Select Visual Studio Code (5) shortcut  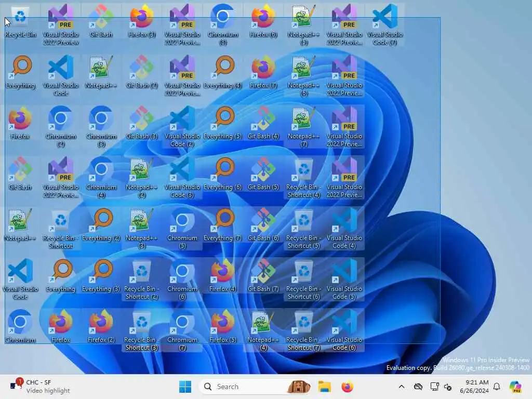[344, 280]
